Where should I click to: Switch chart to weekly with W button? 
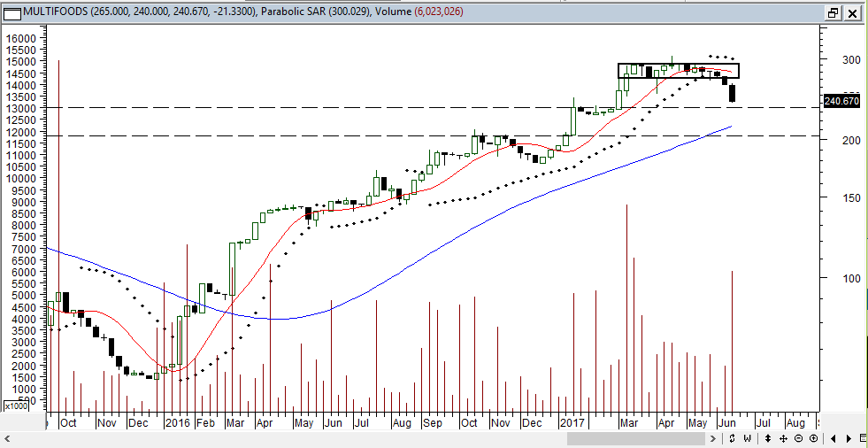[747, 439]
